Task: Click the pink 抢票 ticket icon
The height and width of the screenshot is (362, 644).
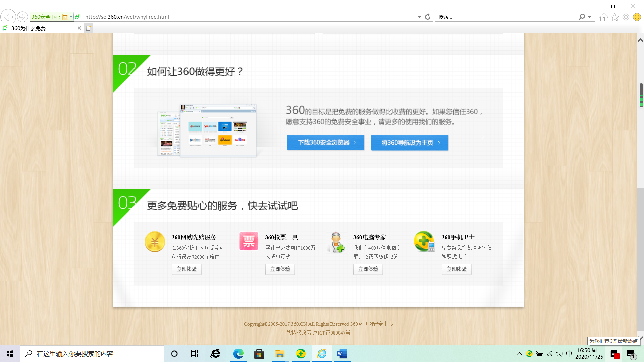Action: click(249, 241)
